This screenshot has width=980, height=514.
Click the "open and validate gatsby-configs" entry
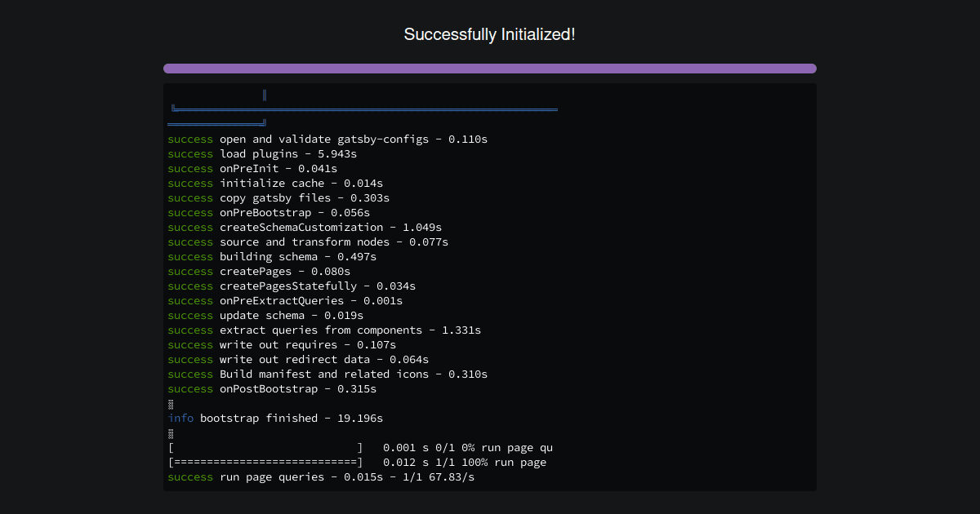pos(327,139)
